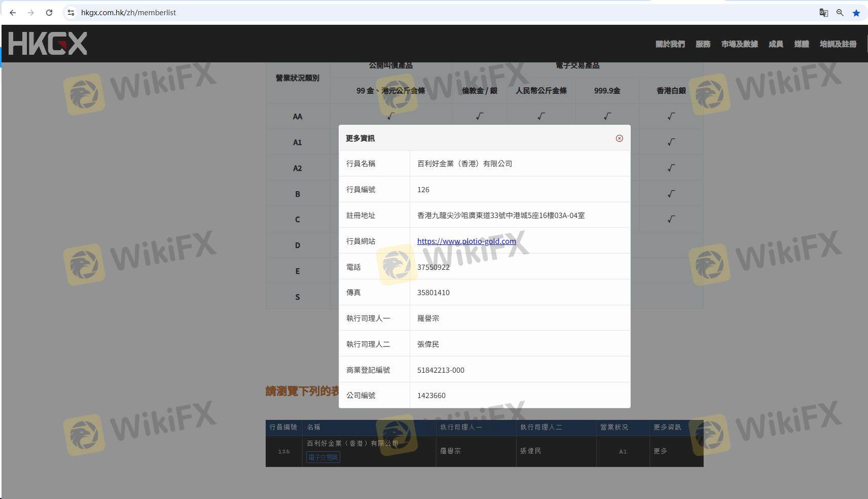Reload the page with refresh icon
Screen dimensions: 868x499
click(49, 13)
